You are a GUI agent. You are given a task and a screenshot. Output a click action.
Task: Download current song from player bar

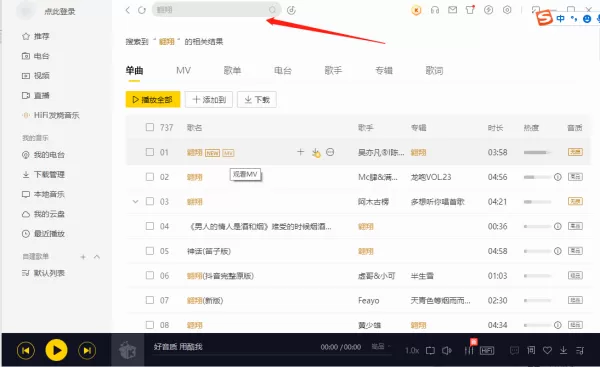pos(563,350)
